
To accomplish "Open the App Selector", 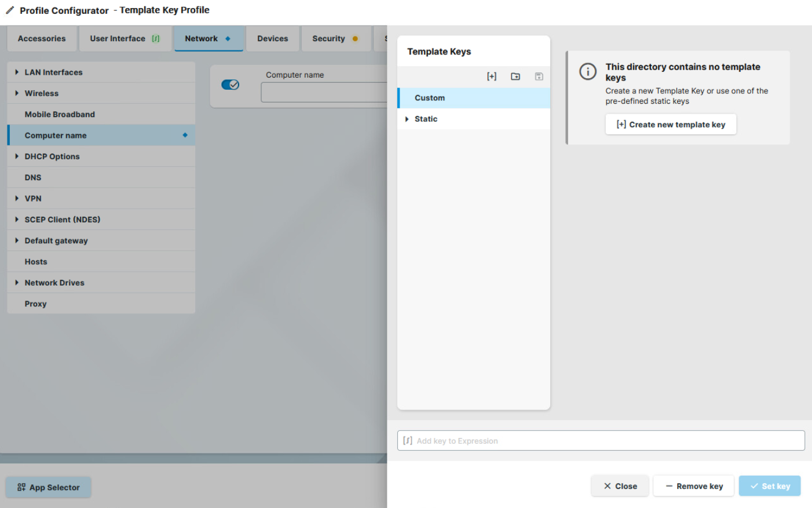I will pyautogui.click(x=49, y=487).
